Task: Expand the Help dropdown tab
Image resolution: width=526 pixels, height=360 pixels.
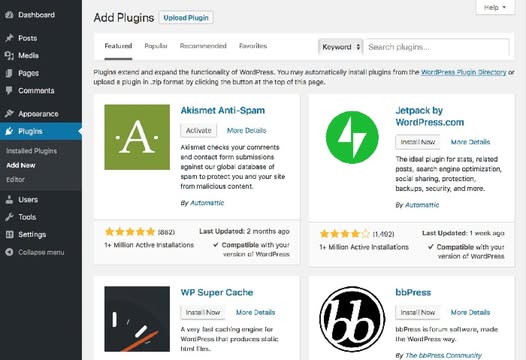Action: pos(495,7)
